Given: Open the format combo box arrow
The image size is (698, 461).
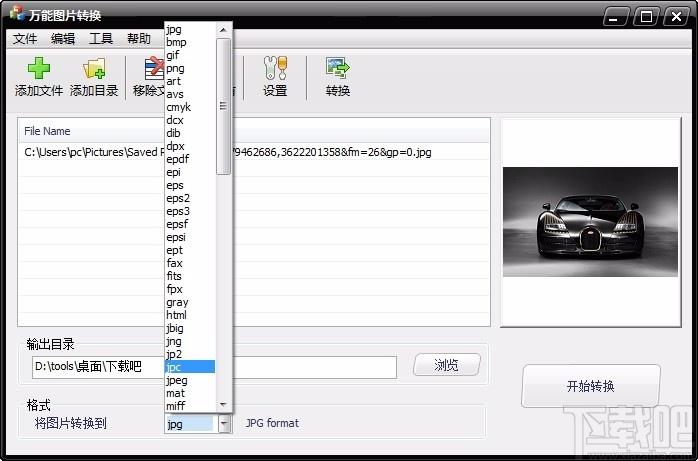Looking at the screenshot, I should pos(225,424).
